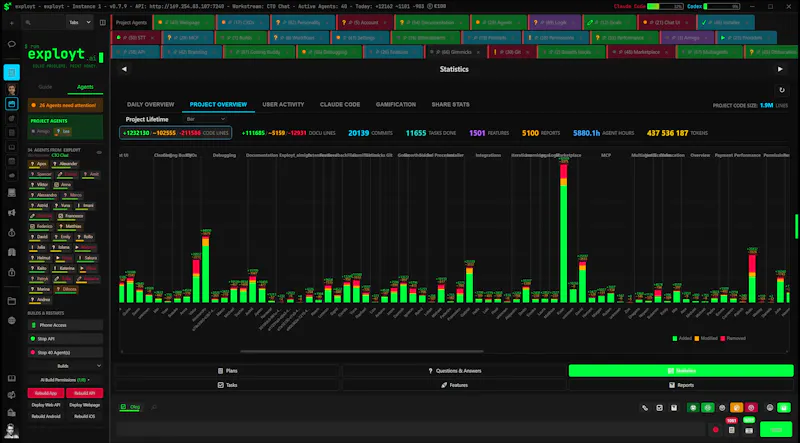The image size is (800, 443).
Task: Click the red record dot near message input
Action: (x=715, y=430)
